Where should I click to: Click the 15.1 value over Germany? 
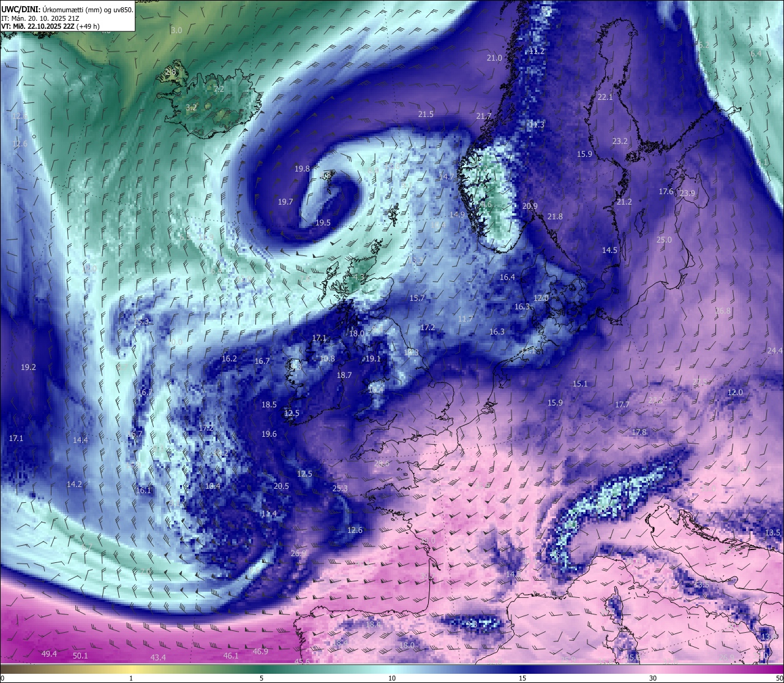point(579,383)
